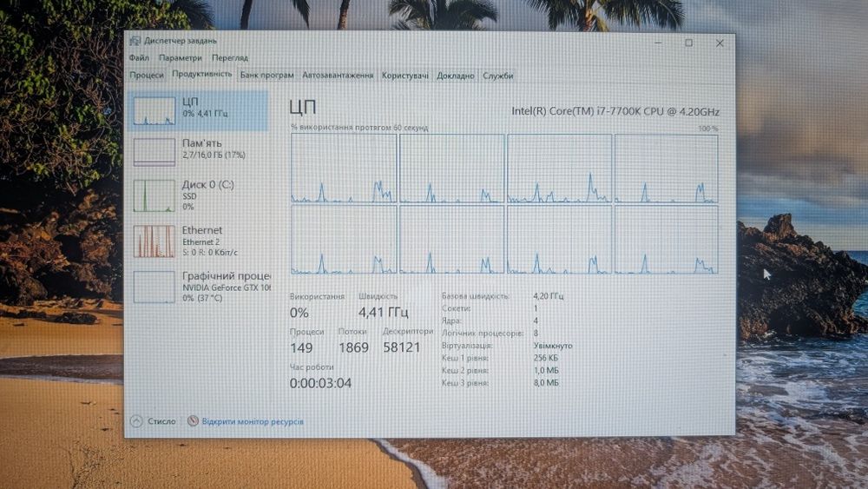Image resolution: width=868 pixels, height=489 pixels.
Task: Switch to the Служби tab
Action: pyautogui.click(x=497, y=76)
